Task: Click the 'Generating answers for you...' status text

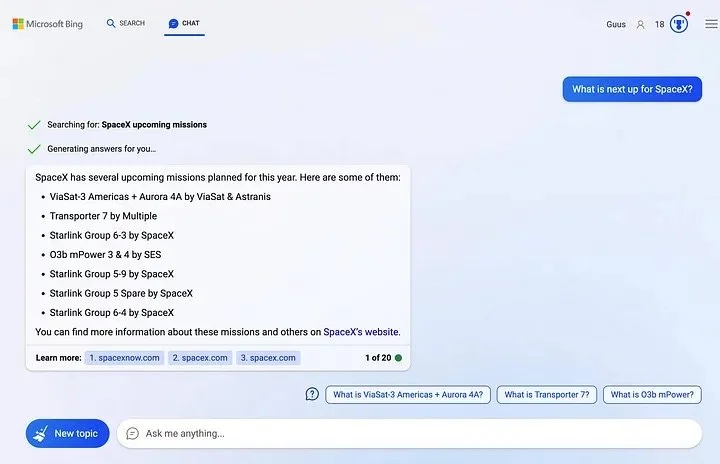Action: [x=101, y=149]
